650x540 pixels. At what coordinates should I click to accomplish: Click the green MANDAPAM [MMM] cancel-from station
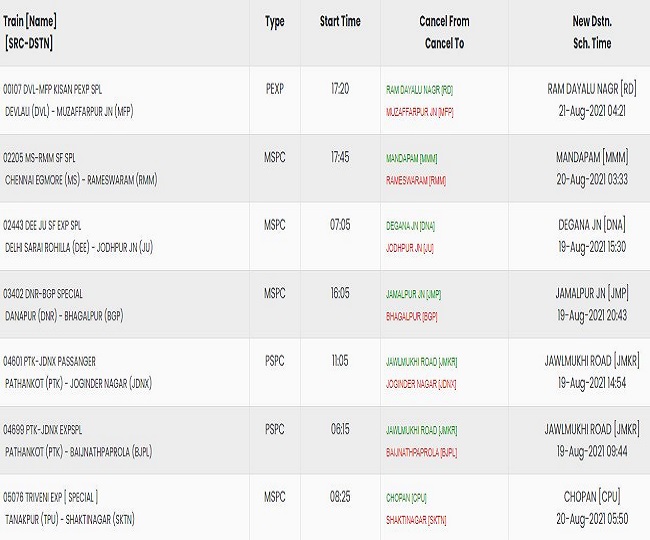(x=412, y=158)
